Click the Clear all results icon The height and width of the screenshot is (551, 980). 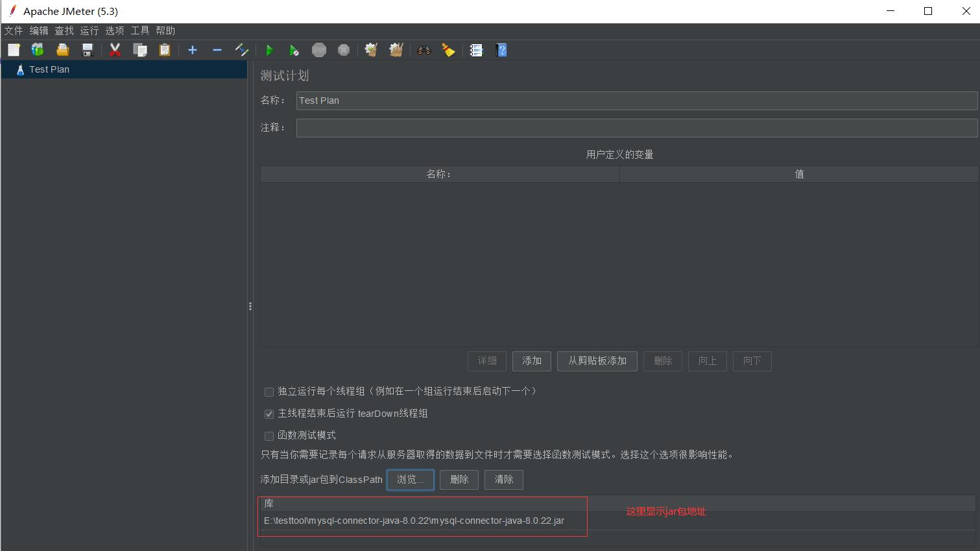coord(396,50)
